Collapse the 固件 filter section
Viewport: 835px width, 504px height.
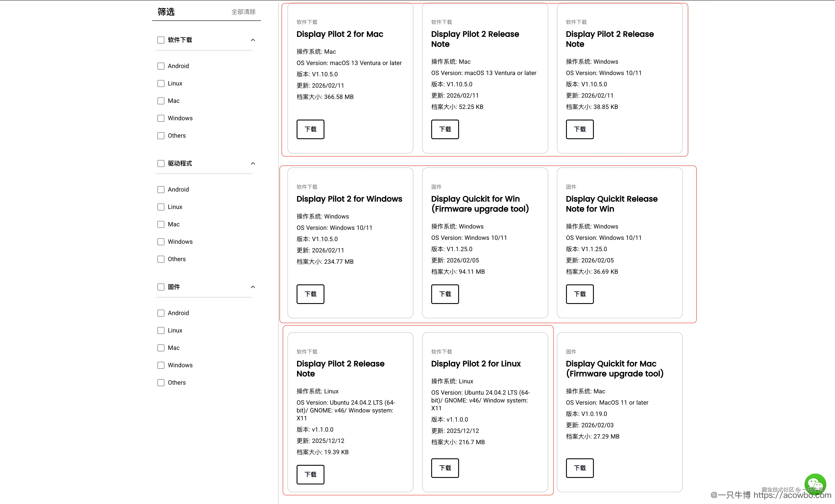point(253,287)
